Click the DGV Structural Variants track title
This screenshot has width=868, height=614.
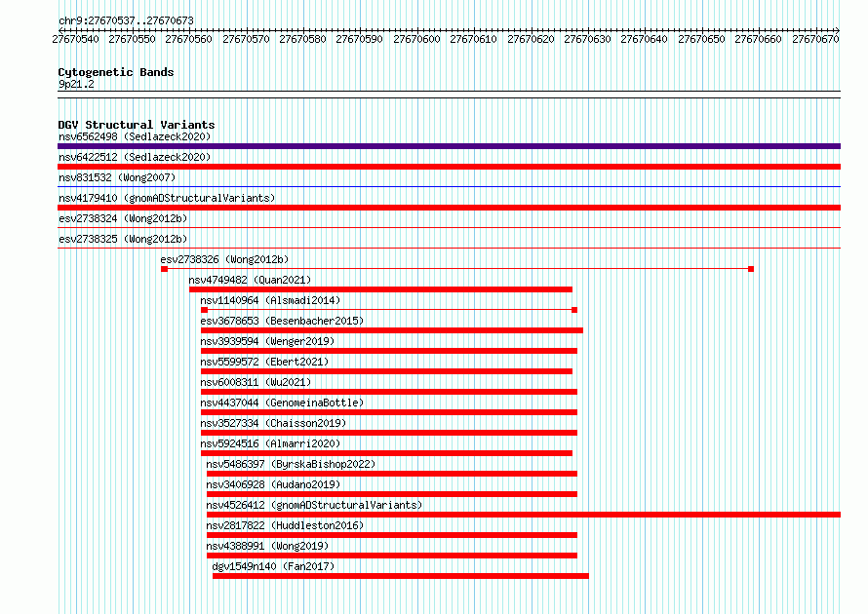pyautogui.click(x=137, y=125)
